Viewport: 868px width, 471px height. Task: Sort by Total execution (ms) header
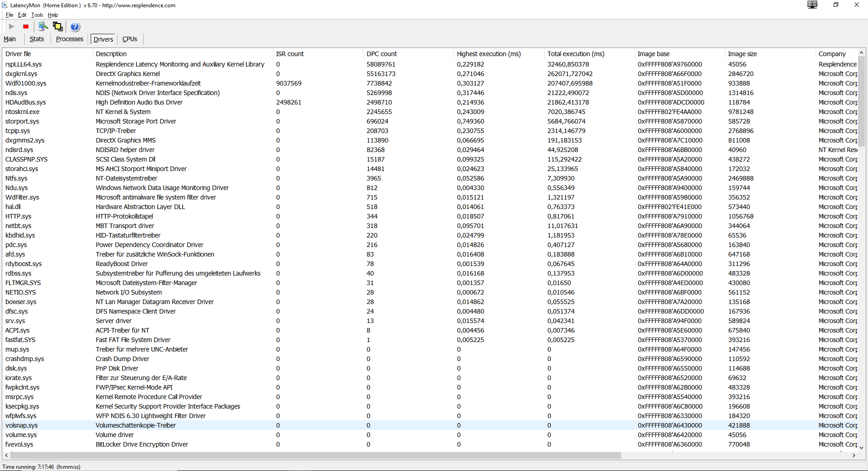(x=590, y=54)
